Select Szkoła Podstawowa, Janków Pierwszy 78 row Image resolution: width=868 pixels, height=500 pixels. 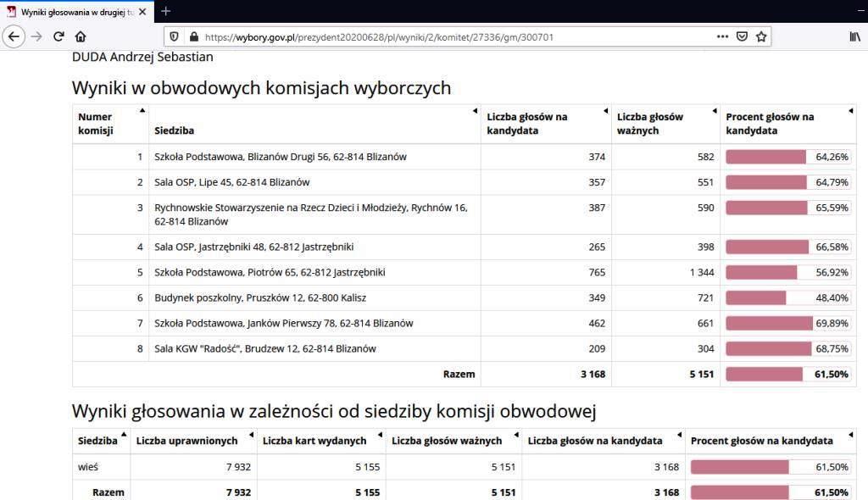pos(464,323)
